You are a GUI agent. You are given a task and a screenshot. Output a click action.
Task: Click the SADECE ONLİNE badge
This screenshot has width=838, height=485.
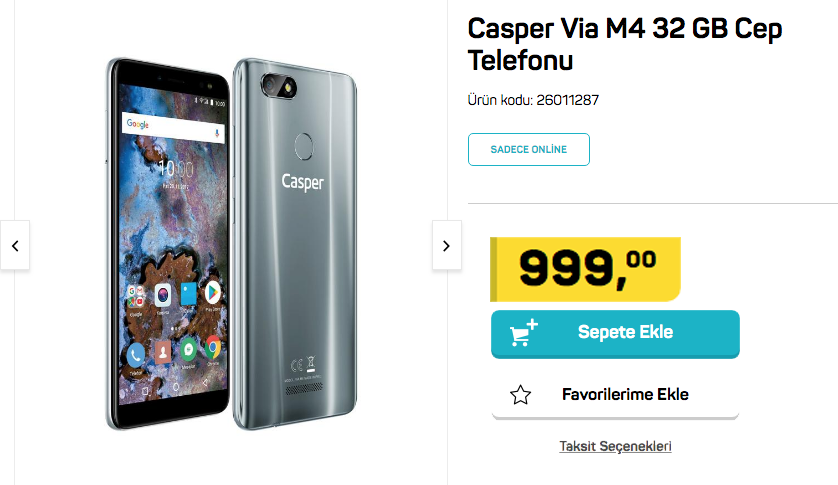click(x=529, y=150)
